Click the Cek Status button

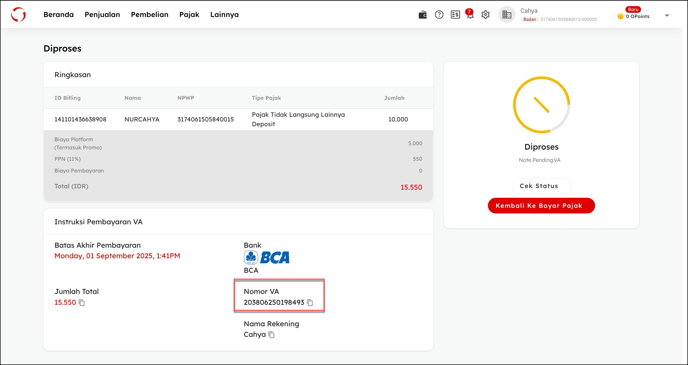point(541,186)
